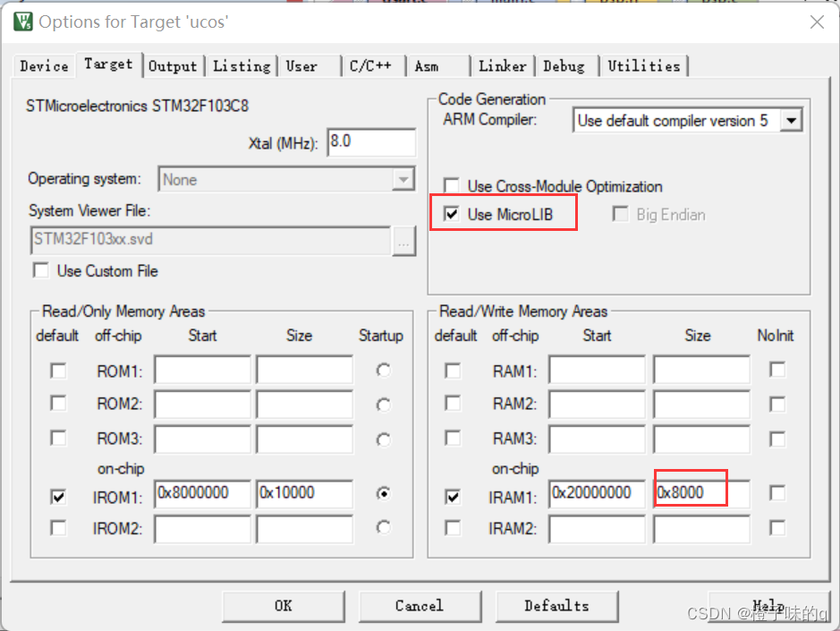The height and width of the screenshot is (631, 840).
Task: Check the RAM3 default checkbox
Action: [453, 438]
